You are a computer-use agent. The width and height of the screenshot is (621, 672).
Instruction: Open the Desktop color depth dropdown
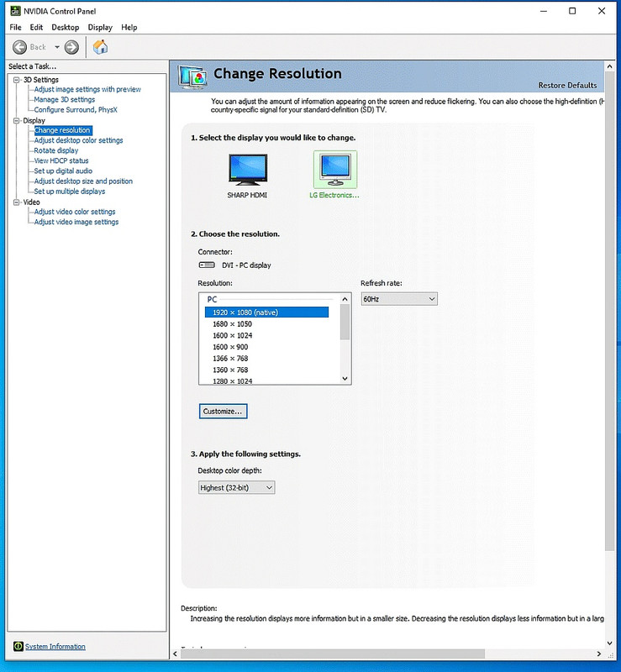click(236, 487)
